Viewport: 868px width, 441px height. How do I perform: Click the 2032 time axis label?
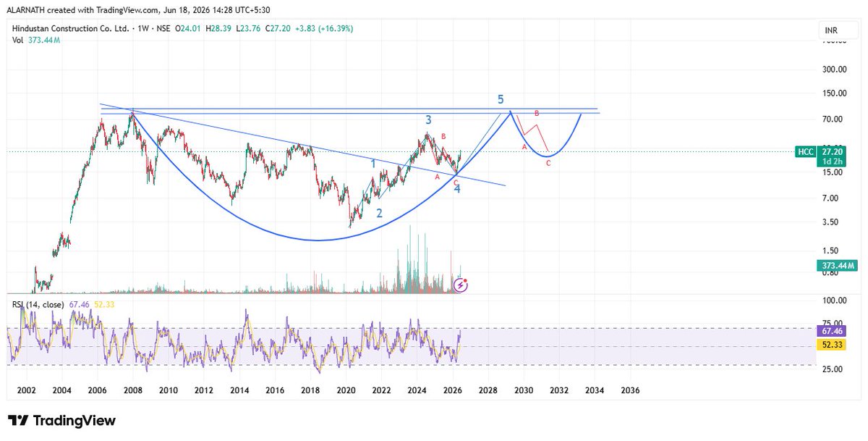[x=559, y=390]
